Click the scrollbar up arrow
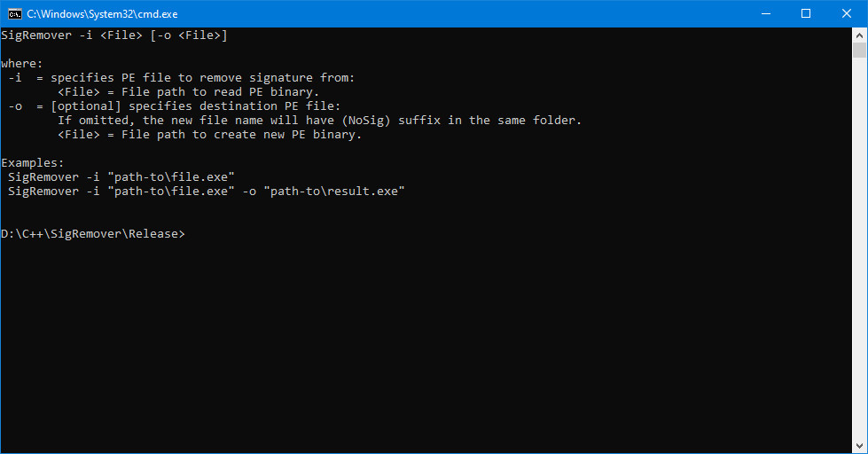This screenshot has height=454, width=868. pyautogui.click(x=860, y=35)
